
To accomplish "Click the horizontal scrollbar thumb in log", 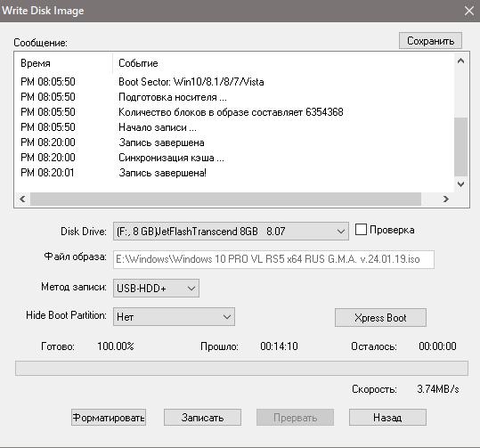I will click(225, 199).
